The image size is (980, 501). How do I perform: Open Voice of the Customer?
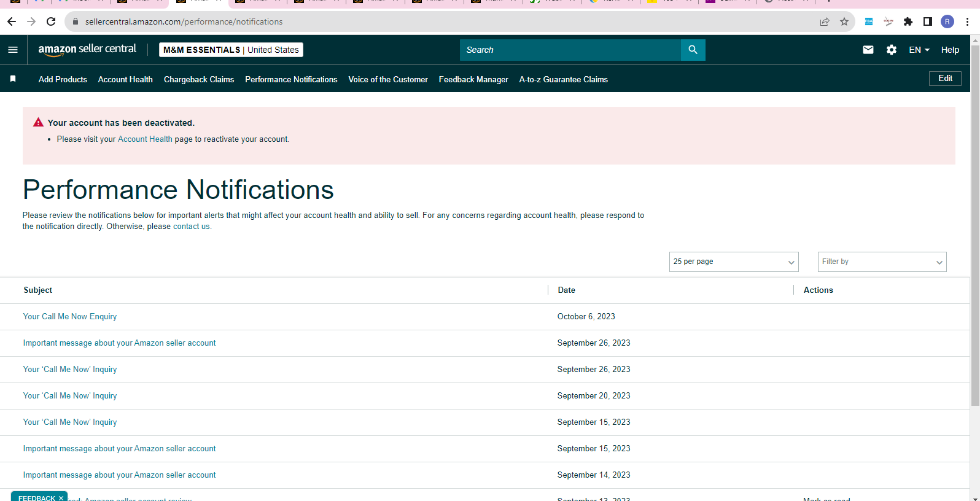pos(388,79)
